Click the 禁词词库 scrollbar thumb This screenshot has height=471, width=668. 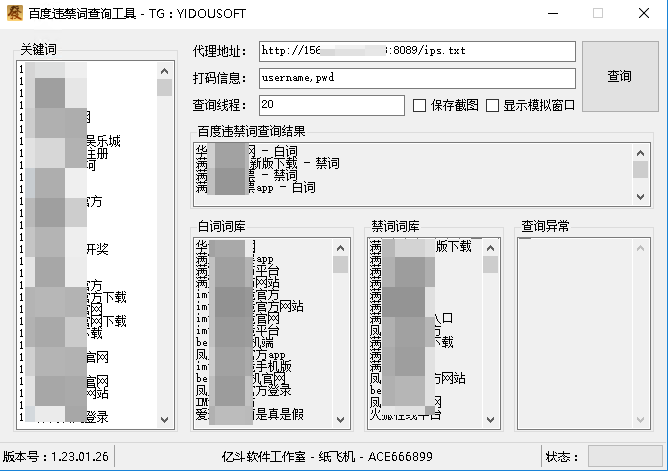pyautogui.click(x=490, y=264)
